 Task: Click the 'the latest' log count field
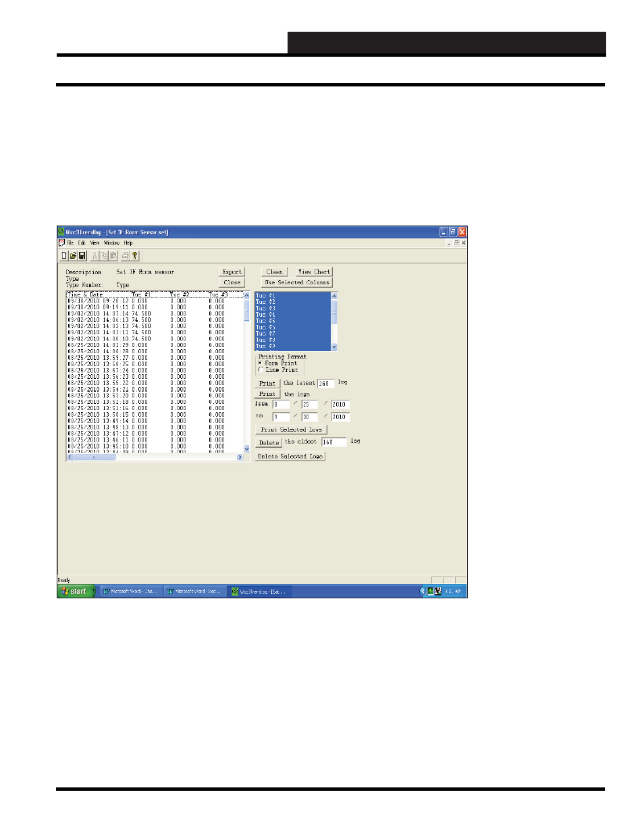coord(326,384)
